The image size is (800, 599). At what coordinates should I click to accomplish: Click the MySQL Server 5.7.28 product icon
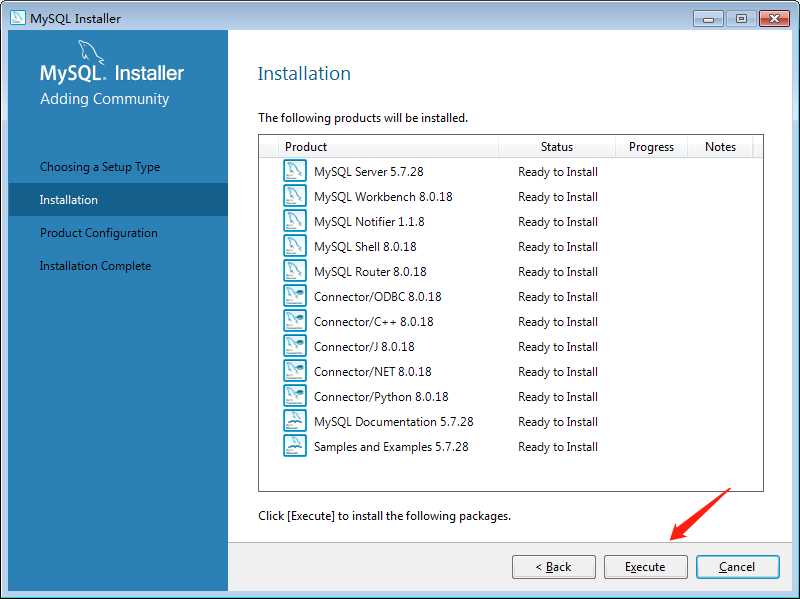pyautogui.click(x=295, y=171)
